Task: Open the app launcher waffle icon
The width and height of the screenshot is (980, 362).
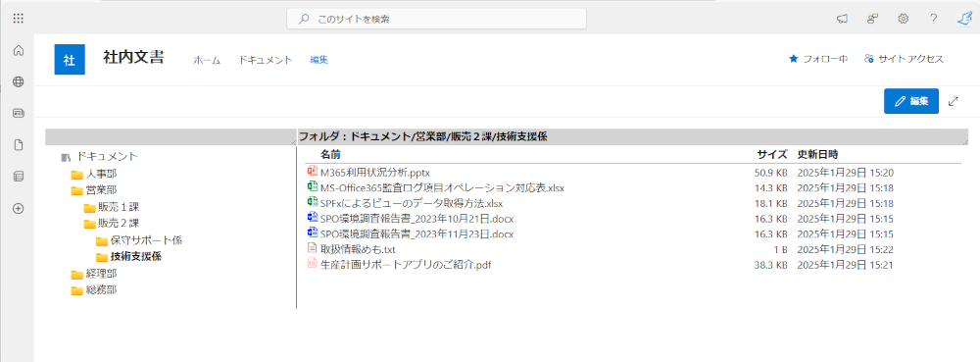Action: point(18,19)
